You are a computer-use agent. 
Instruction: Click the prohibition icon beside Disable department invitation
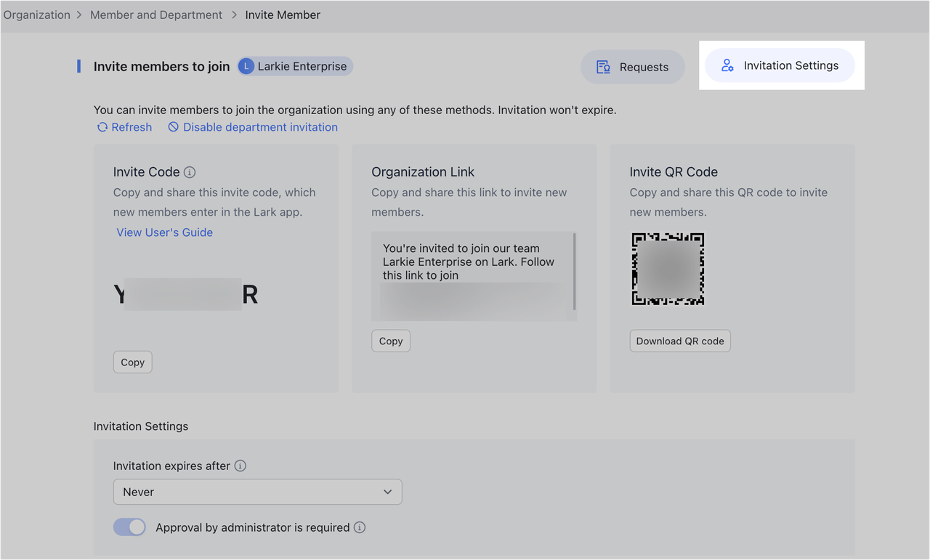pos(173,126)
